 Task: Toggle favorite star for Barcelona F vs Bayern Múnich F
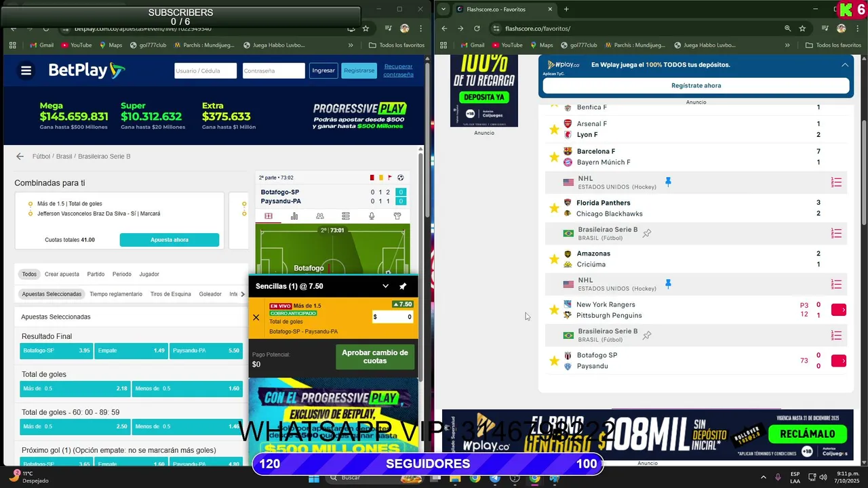[554, 157]
